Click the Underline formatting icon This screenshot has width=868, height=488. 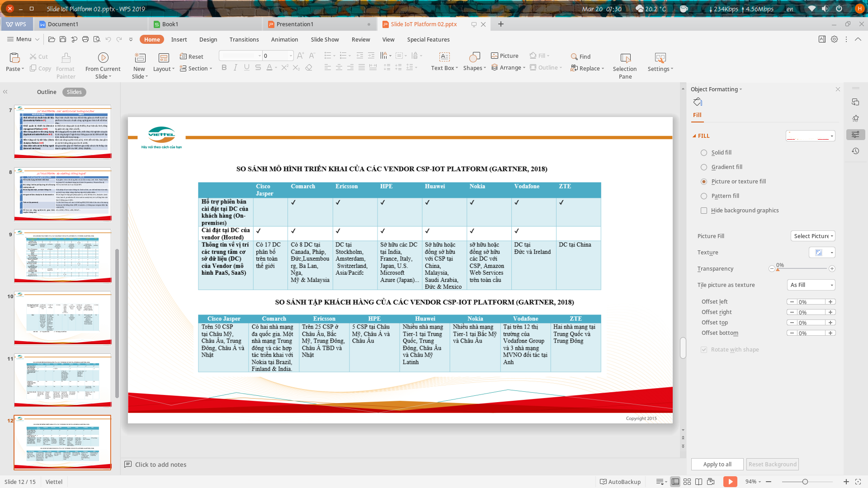(x=246, y=67)
